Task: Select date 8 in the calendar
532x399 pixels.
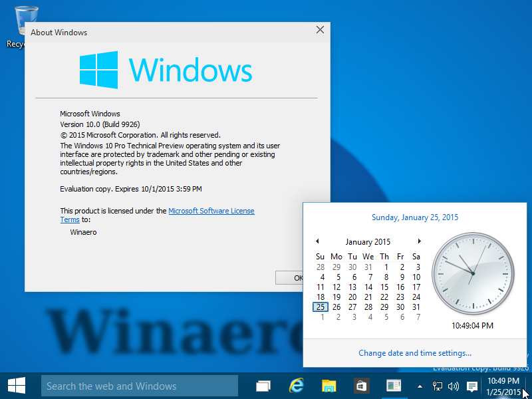Action: click(385, 277)
